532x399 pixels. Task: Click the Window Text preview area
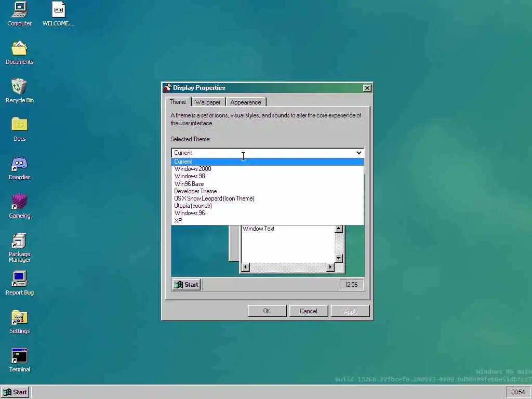(x=288, y=244)
